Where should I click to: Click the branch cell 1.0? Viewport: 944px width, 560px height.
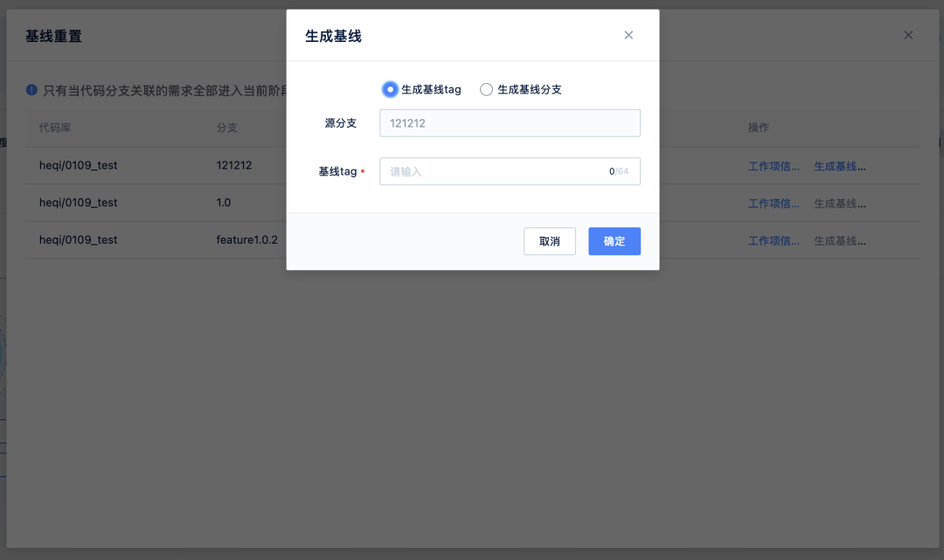point(224,203)
